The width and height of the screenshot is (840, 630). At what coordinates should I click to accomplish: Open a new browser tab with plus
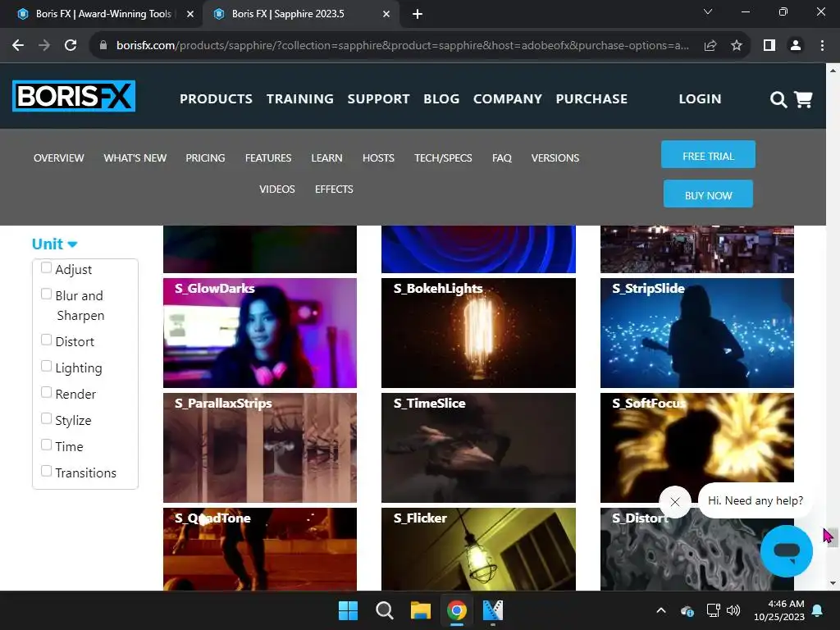click(x=418, y=14)
